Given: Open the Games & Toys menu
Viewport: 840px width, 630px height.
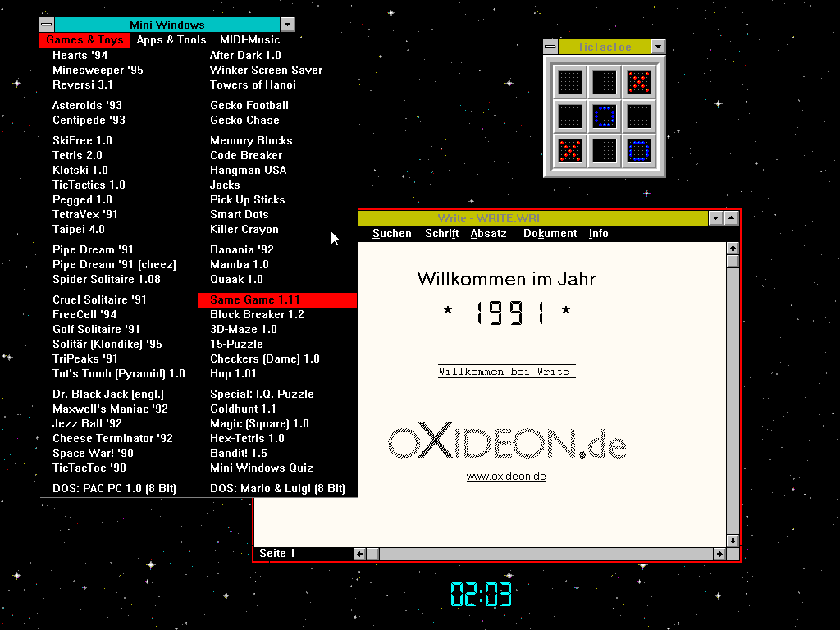Looking at the screenshot, I should point(84,39).
